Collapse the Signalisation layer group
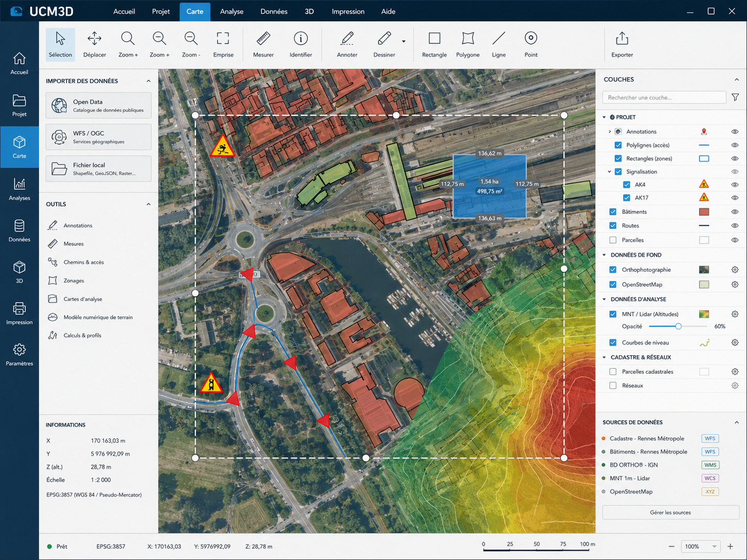Screen dimensions: 747x560 point(610,172)
